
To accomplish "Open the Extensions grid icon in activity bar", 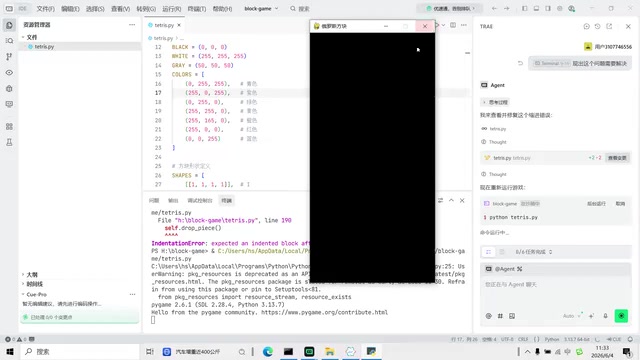I will 9,127.
